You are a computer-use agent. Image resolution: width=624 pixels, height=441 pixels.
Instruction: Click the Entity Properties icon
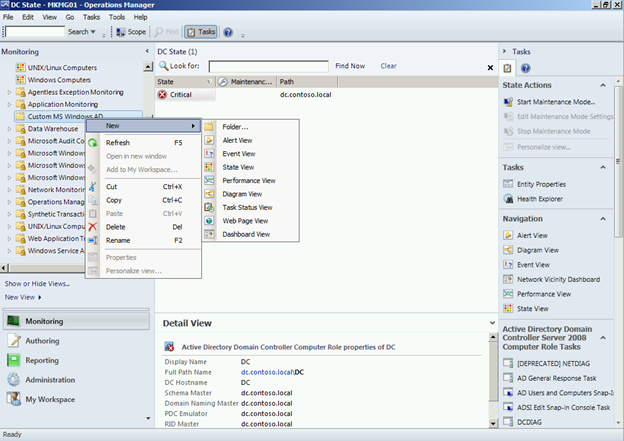pos(508,184)
